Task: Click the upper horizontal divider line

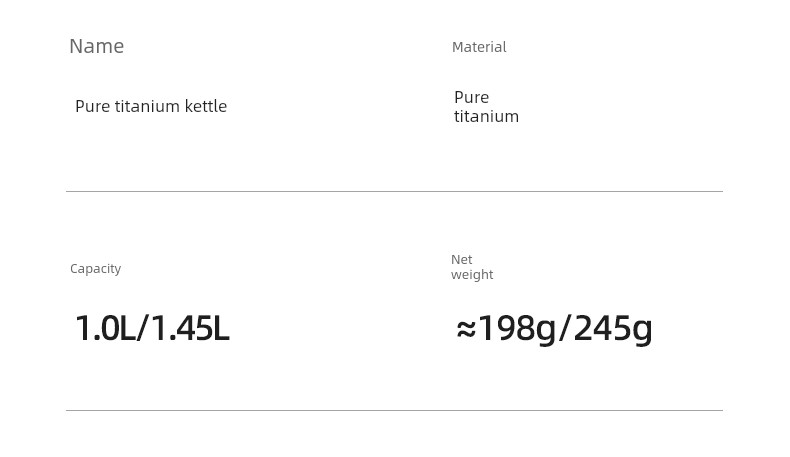Action: (x=394, y=191)
